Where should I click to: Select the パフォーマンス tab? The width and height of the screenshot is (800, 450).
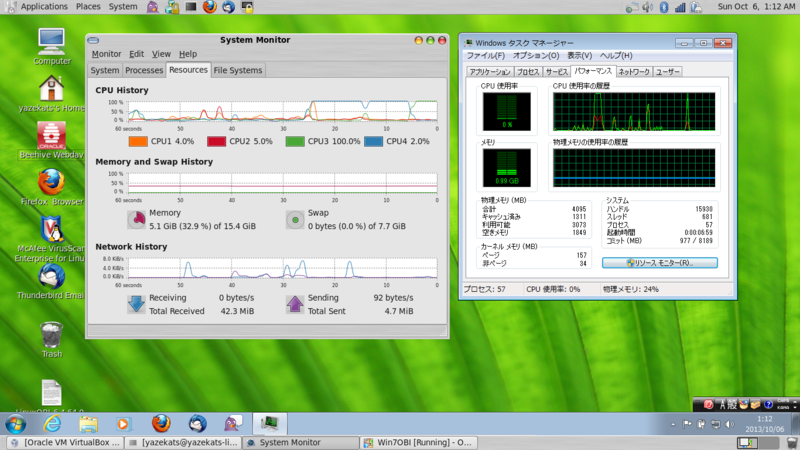[593, 71]
